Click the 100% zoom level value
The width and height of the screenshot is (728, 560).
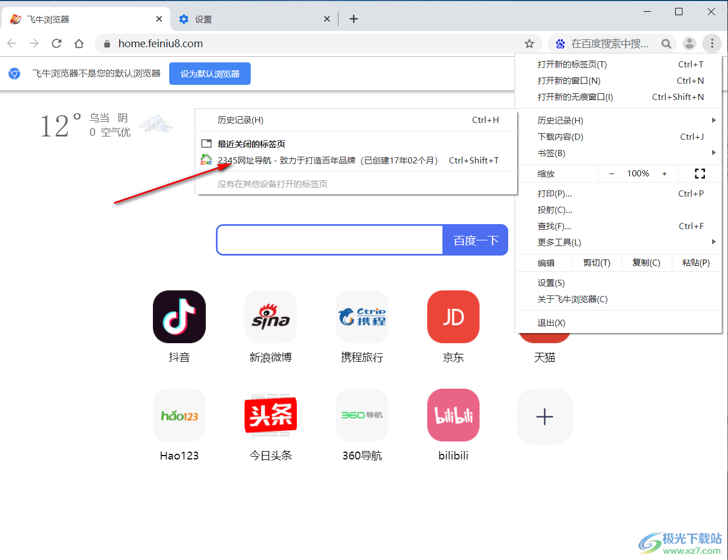pos(638,174)
